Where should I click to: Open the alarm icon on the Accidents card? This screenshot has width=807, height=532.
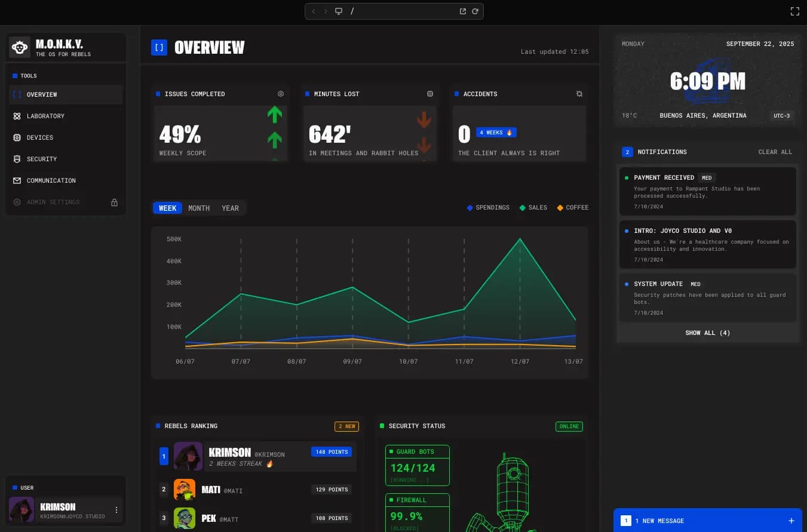(579, 94)
